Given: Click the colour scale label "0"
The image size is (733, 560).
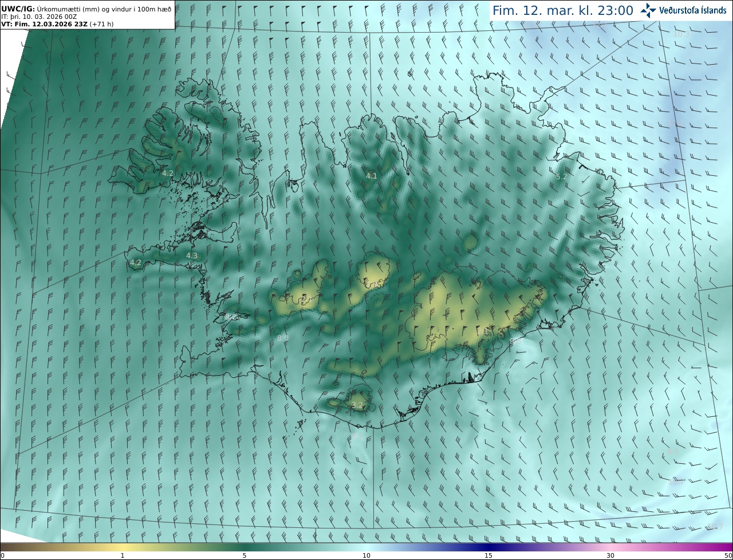Looking at the screenshot, I should (x=2, y=555).
